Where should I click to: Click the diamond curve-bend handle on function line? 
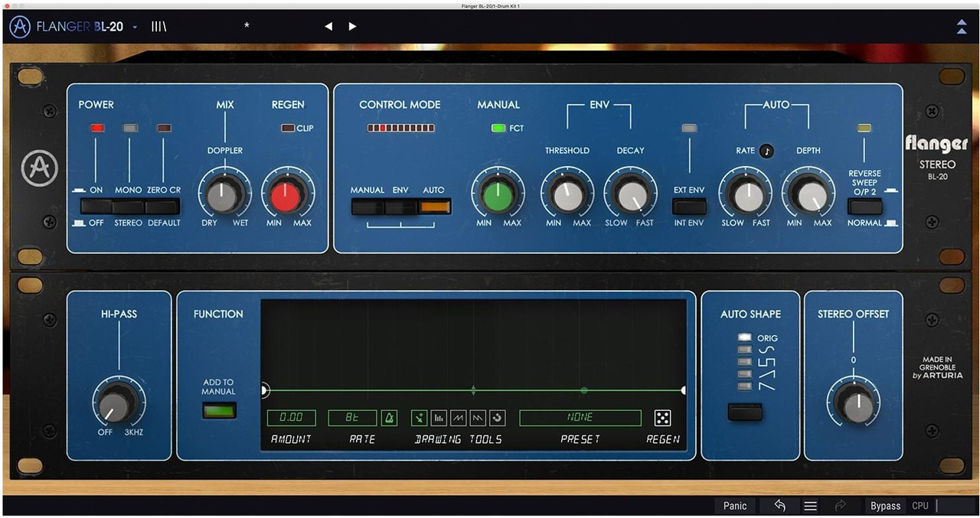(x=473, y=390)
